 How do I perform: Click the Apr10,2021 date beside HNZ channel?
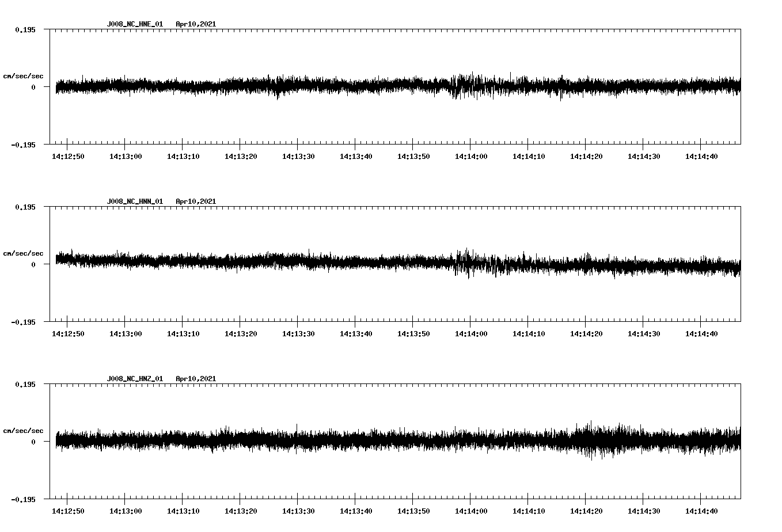coord(196,378)
